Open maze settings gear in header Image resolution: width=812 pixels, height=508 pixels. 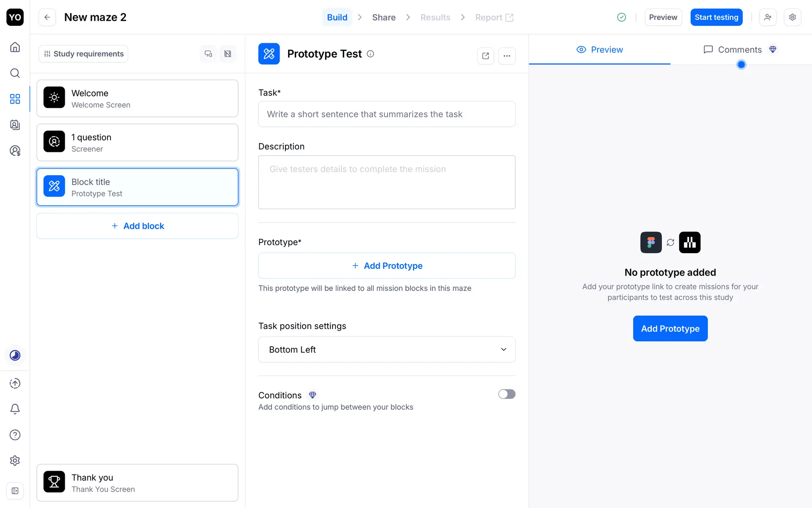click(x=792, y=17)
